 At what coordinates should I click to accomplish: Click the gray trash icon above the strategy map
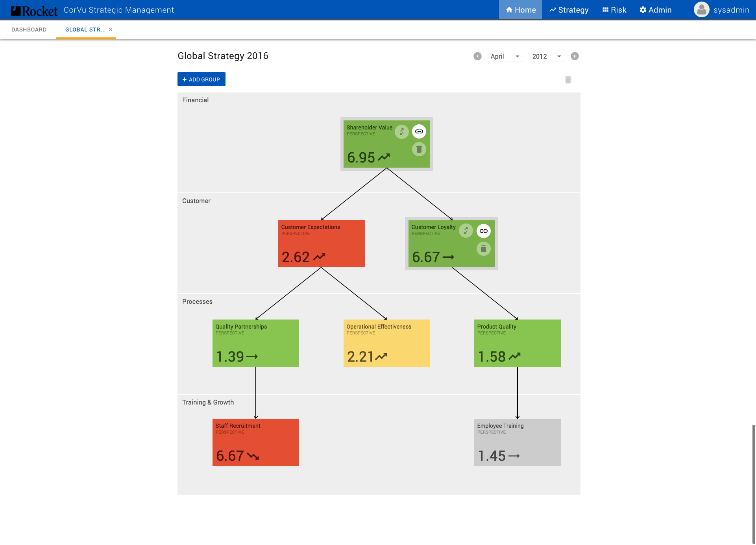pyautogui.click(x=568, y=80)
